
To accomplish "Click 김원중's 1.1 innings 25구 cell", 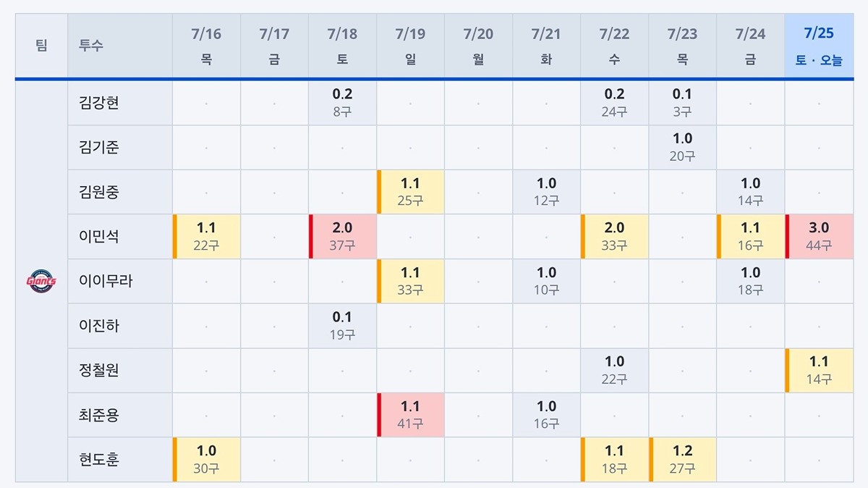I will pyautogui.click(x=411, y=192).
